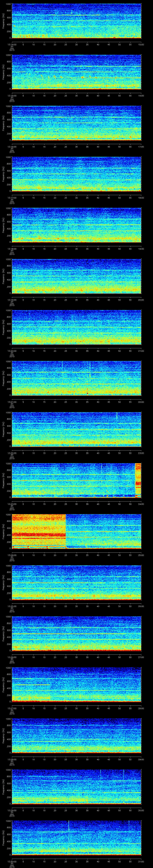153x868 pixels.
Task: Click the 13:29:00 time axis label
Action: tap(12, 810)
